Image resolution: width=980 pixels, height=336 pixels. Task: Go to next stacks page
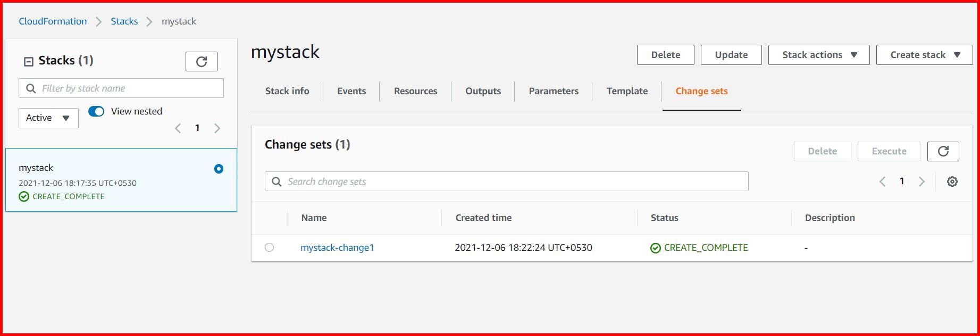pos(217,128)
